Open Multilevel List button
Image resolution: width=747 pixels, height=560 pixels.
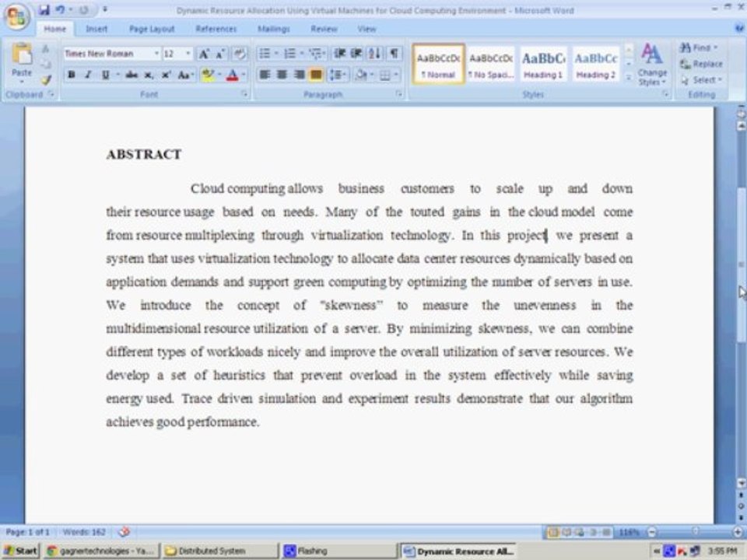pyautogui.click(x=315, y=54)
